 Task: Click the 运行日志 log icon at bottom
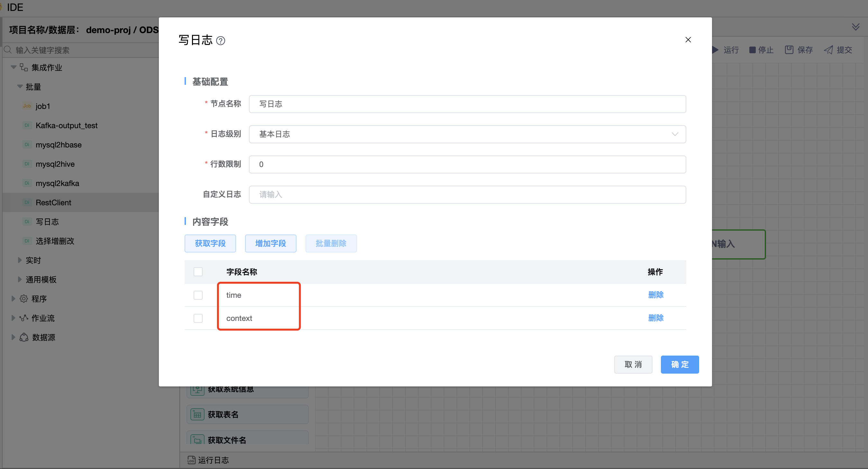(x=191, y=460)
